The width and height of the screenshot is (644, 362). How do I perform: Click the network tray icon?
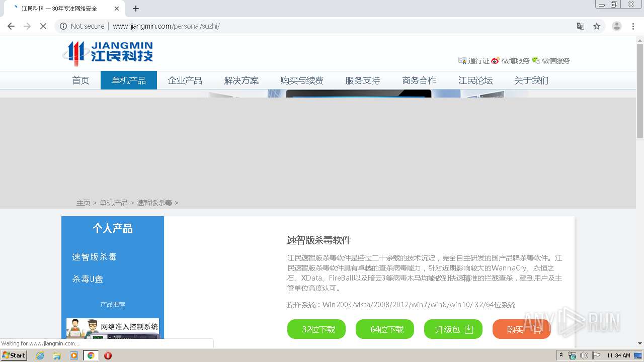click(x=572, y=355)
